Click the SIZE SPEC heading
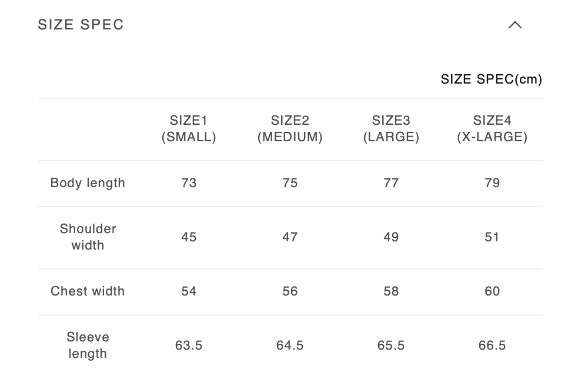Viewport: 588px width, 372px height. coord(81,25)
